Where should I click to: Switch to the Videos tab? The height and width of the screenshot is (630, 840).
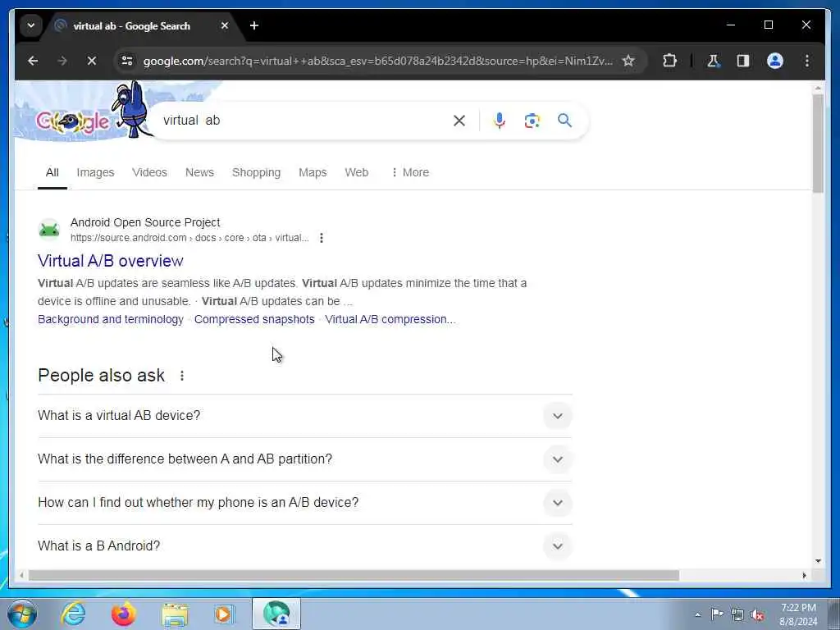coord(149,172)
